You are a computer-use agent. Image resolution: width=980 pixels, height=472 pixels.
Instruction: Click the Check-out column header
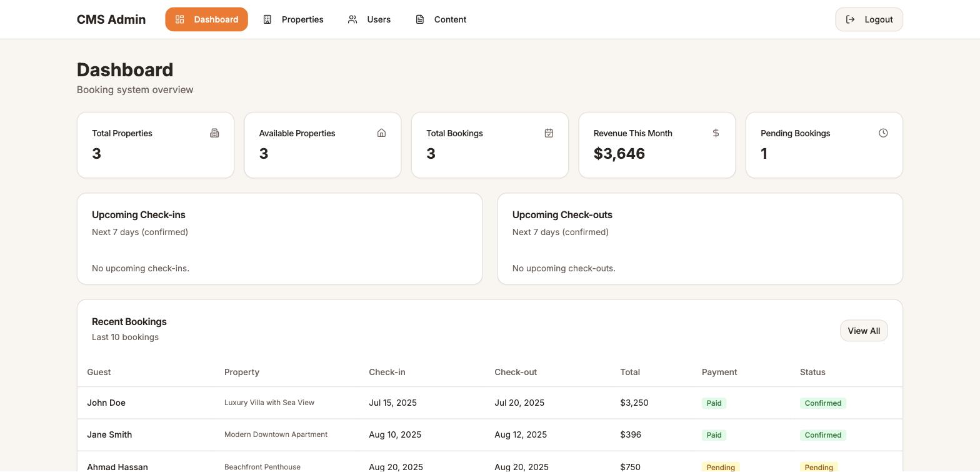516,372
